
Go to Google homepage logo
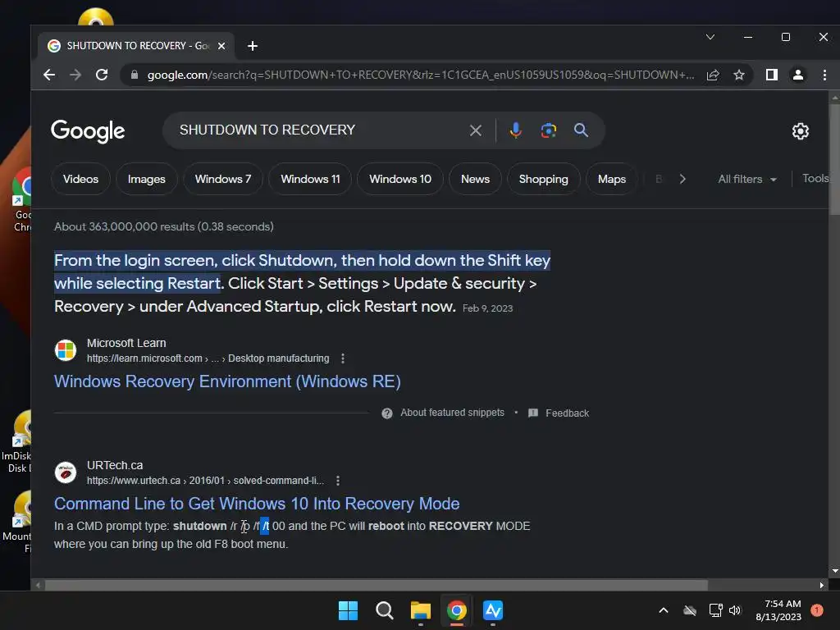[88, 130]
